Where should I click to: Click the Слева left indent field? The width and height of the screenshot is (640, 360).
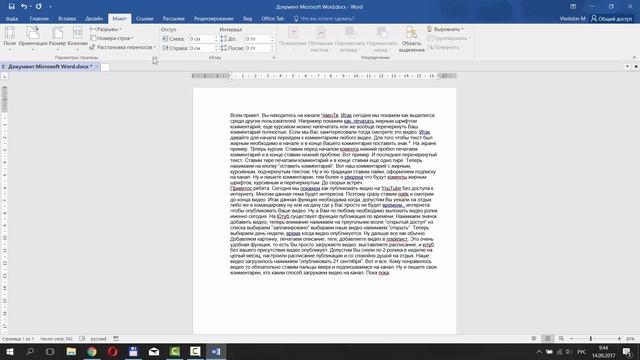coord(201,39)
